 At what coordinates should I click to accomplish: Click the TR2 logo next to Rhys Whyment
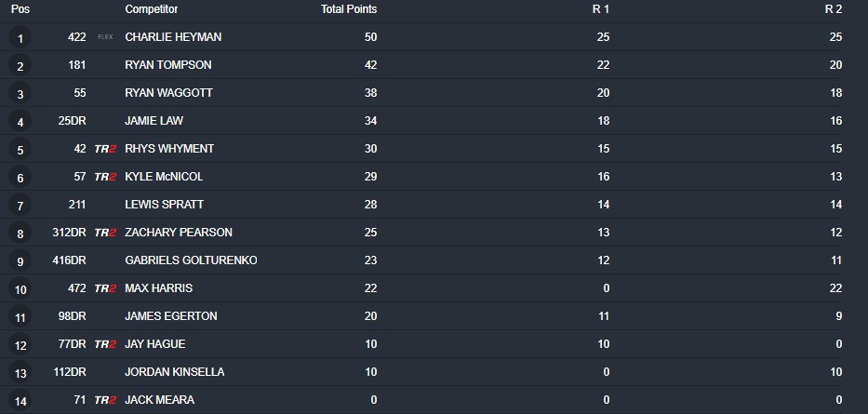(105, 149)
